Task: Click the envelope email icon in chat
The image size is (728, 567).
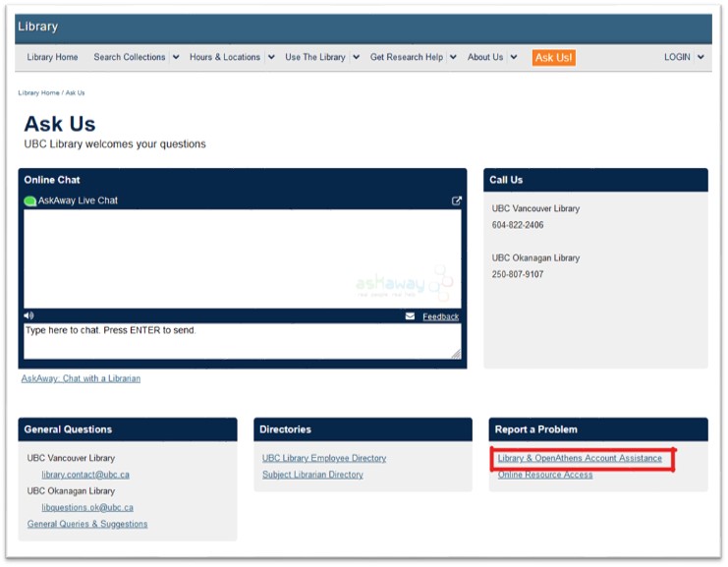Action: pyautogui.click(x=410, y=316)
